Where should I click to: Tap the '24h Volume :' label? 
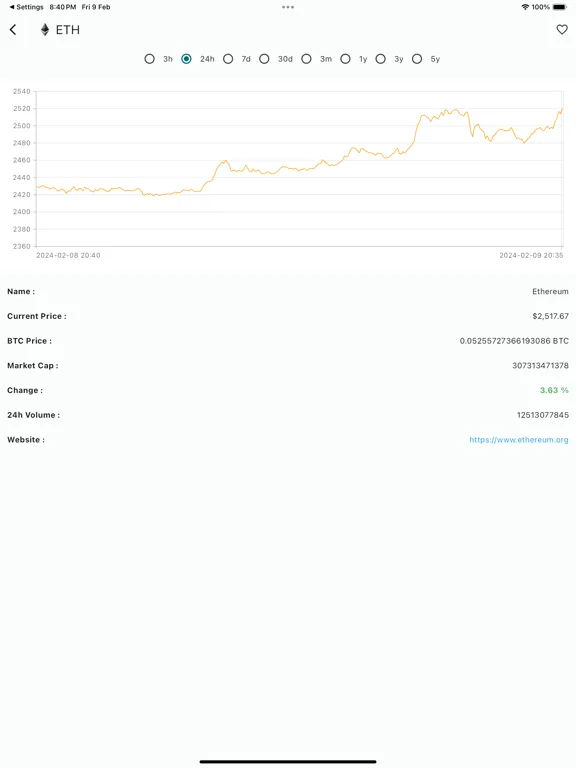33,415
